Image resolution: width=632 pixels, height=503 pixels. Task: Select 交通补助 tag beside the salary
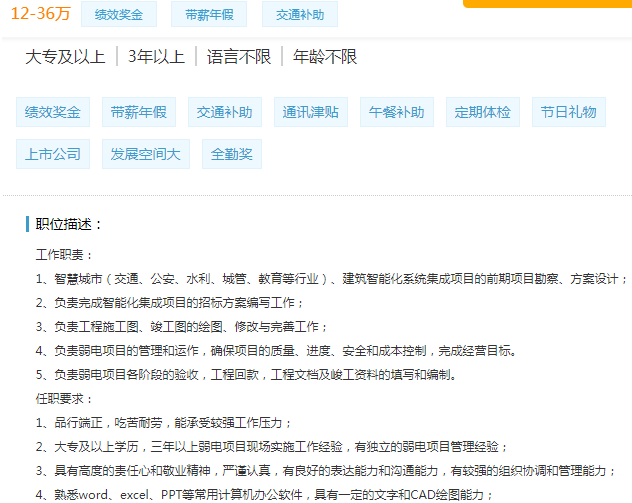click(x=299, y=15)
